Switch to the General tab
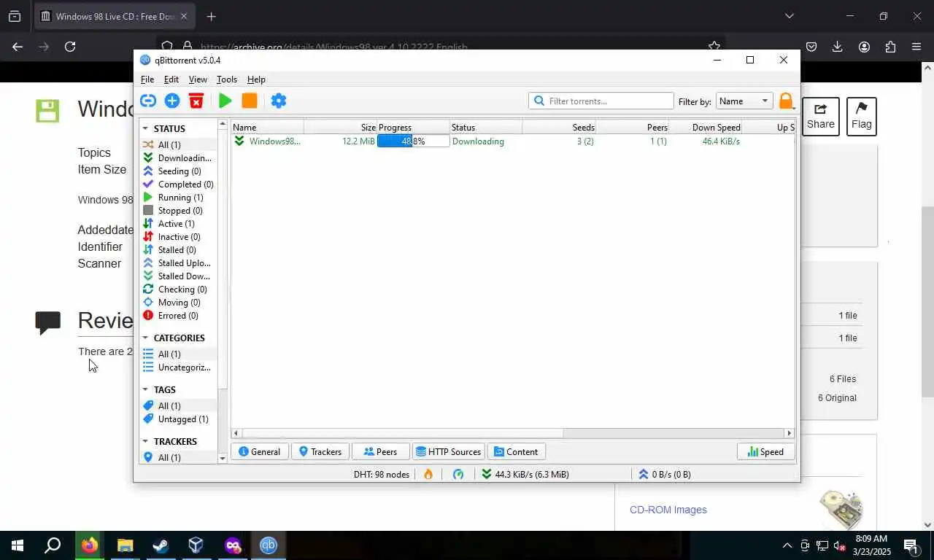The width and height of the screenshot is (934, 560). point(259,451)
